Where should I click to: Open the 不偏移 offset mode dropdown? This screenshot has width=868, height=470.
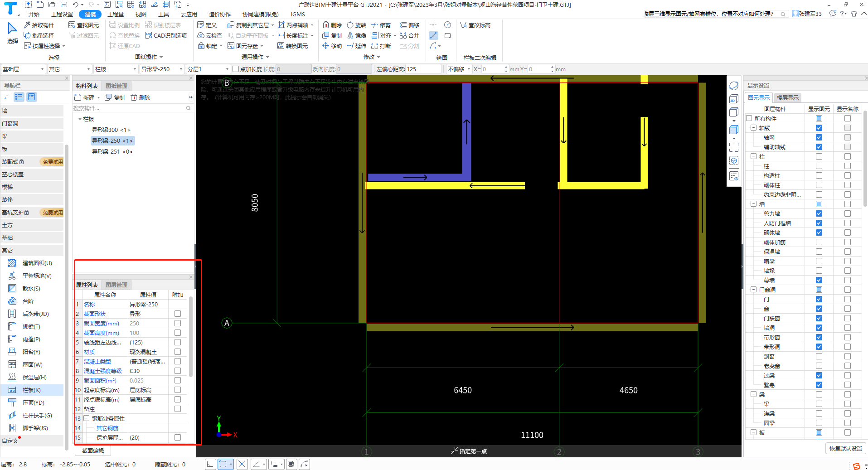click(459, 69)
